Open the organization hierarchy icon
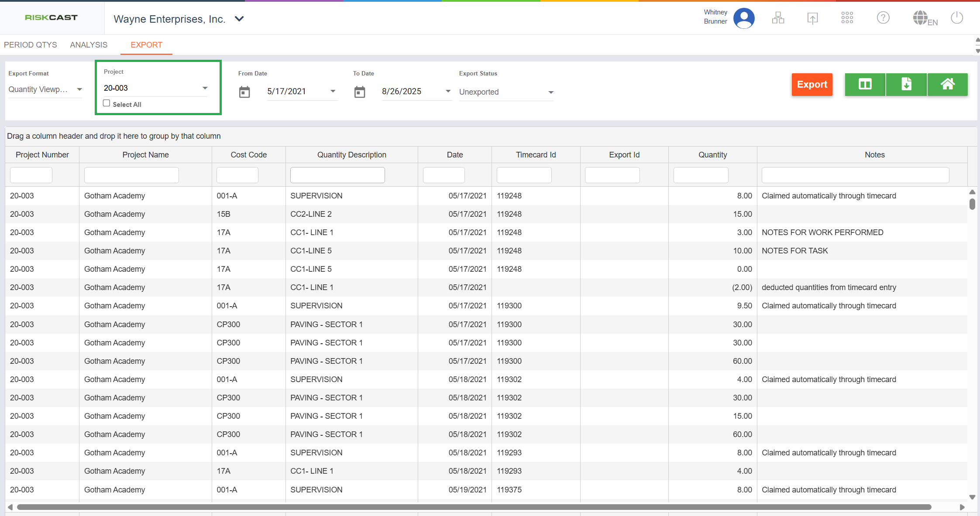 point(778,18)
